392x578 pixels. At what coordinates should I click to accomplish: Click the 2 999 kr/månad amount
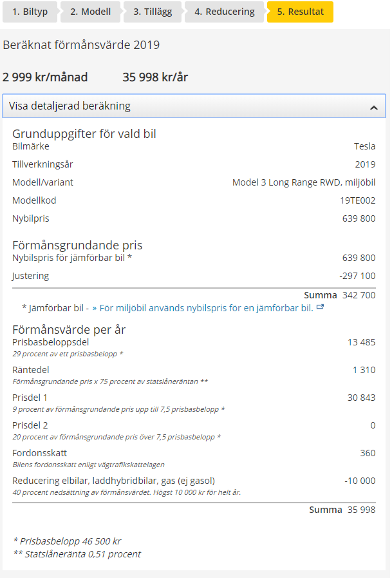(45, 77)
